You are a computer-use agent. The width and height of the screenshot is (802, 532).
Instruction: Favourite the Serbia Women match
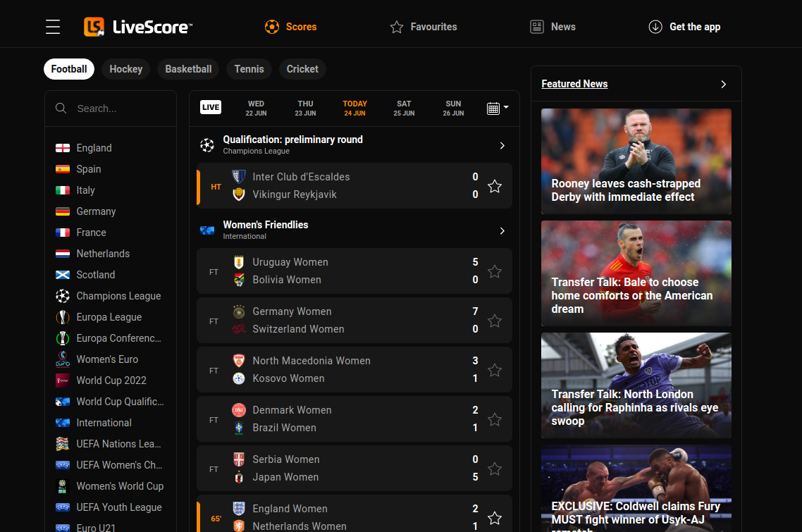pos(495,469)
